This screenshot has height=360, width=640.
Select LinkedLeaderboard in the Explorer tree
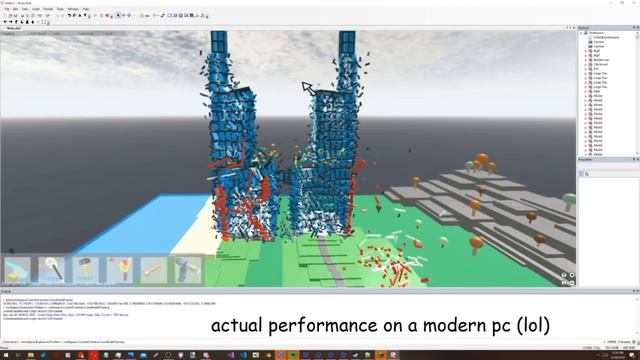click(606, 38)
